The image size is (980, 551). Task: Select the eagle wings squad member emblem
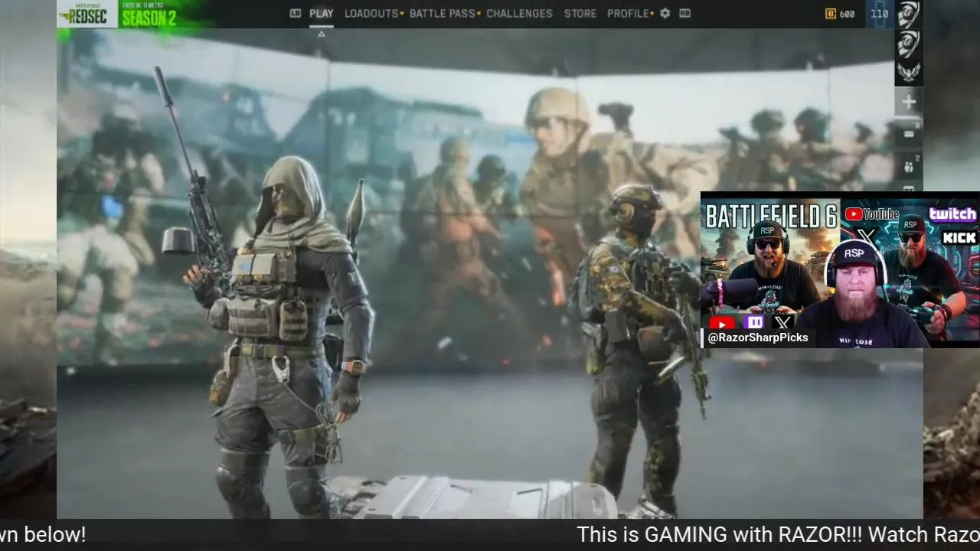[909, 73]
